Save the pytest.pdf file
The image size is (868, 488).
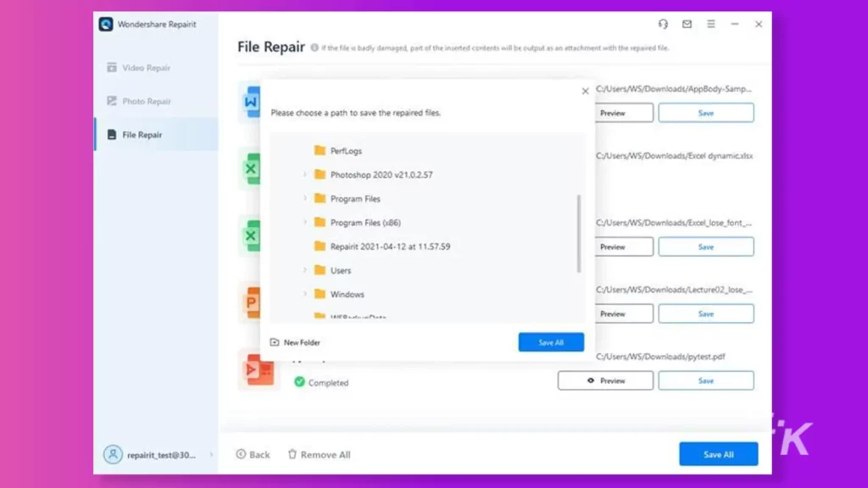coord(706,380)
